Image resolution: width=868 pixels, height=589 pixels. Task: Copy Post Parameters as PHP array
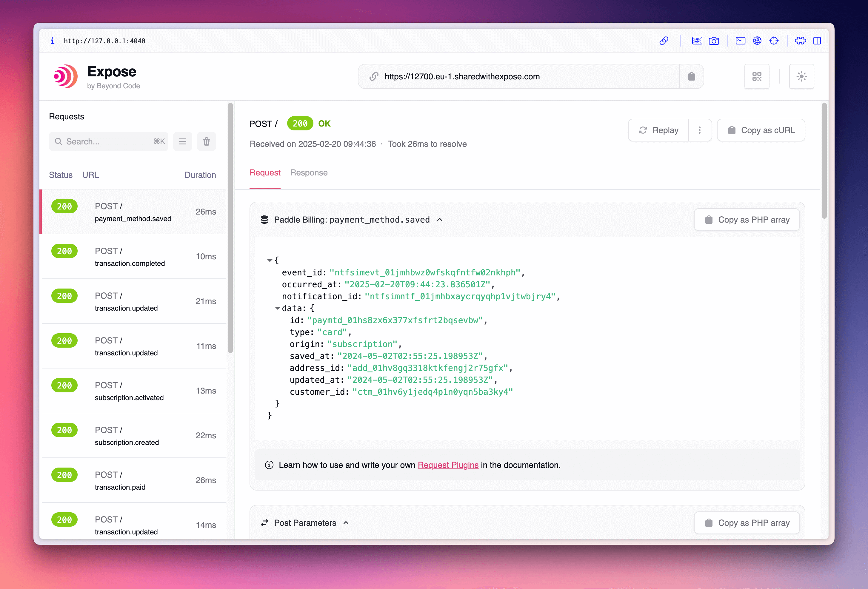[747, 523]
